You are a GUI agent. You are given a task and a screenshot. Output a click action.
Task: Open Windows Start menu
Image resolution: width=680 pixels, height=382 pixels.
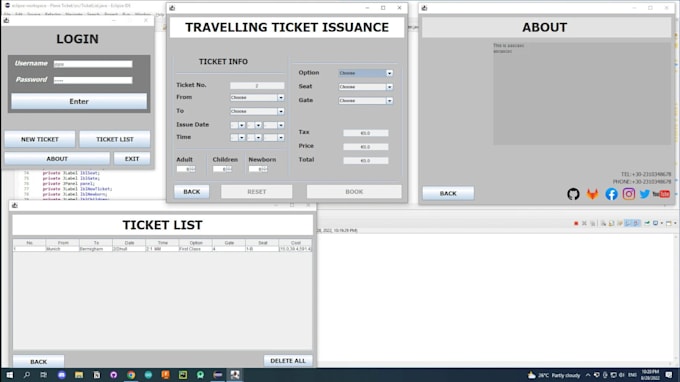9,375
